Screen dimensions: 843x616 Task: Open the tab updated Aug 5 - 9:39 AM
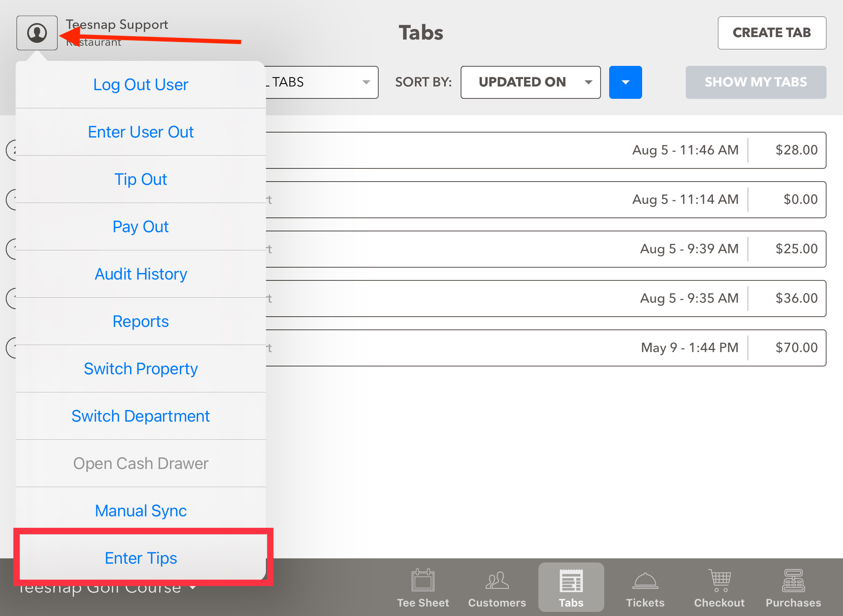pos(546,249)
